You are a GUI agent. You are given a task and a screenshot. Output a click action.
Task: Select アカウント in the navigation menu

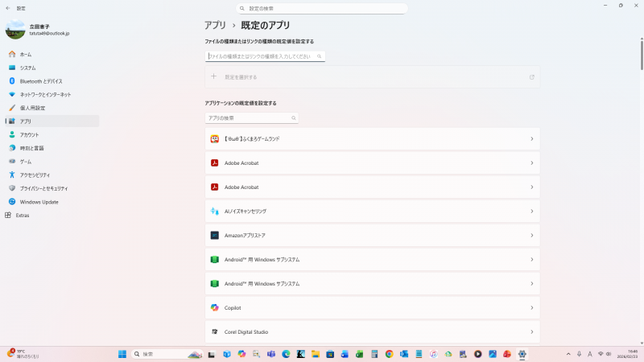(x=29, y=134)
